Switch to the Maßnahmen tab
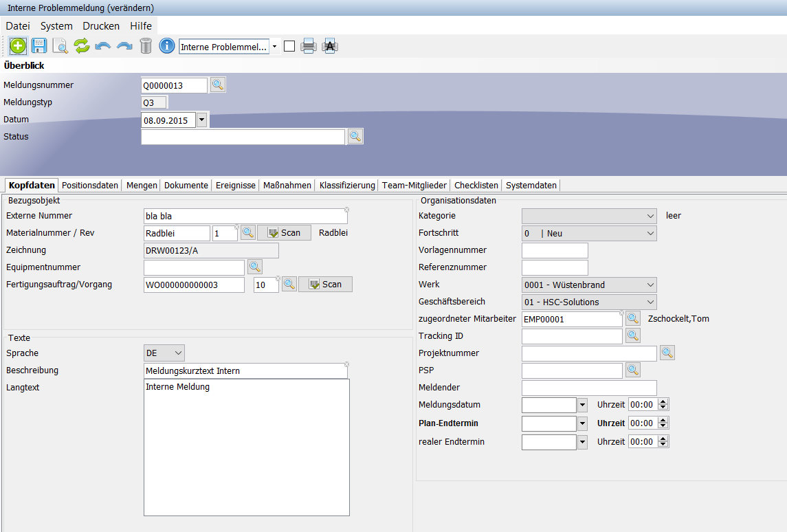This screenshot has height=532, width=787. [x=287, y=185]
